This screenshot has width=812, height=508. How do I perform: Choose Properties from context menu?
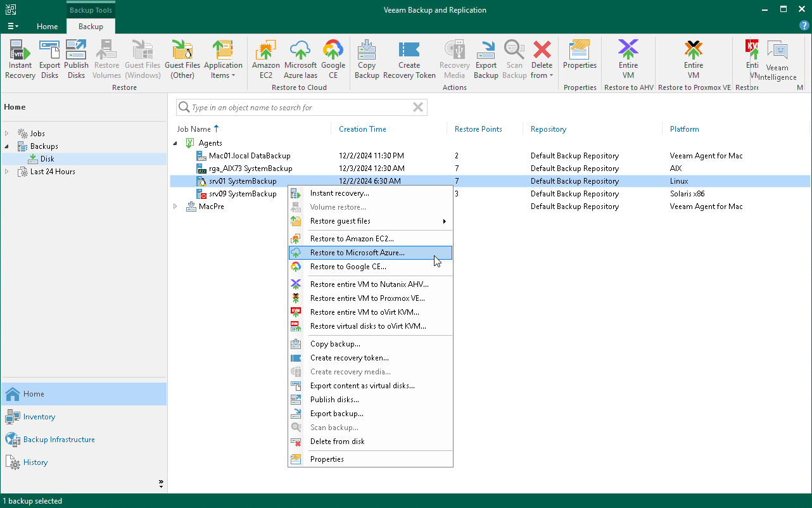[x=327, y=459]
